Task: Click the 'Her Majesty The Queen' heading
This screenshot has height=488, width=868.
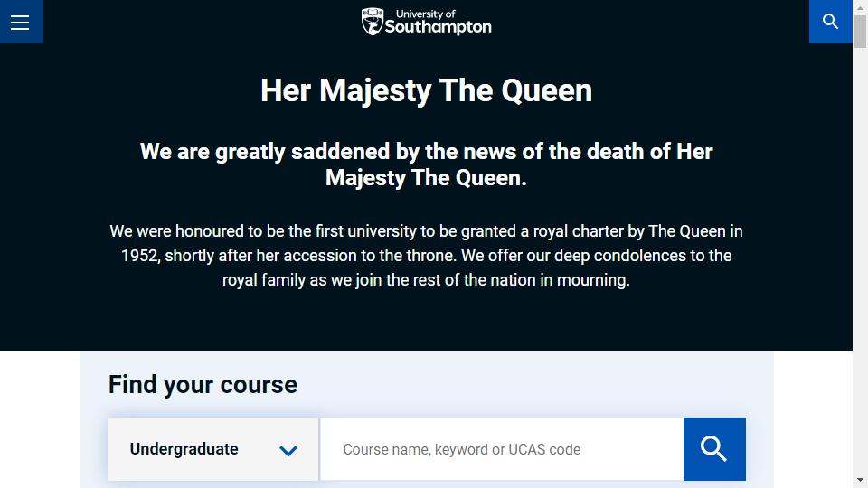Action: pos(426,90)
